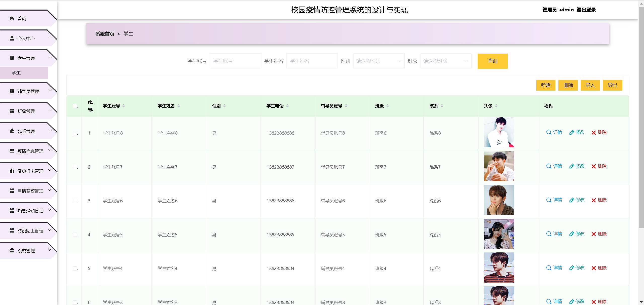Click the sort arrows on 学生电话 column

[x=287, y=106]
